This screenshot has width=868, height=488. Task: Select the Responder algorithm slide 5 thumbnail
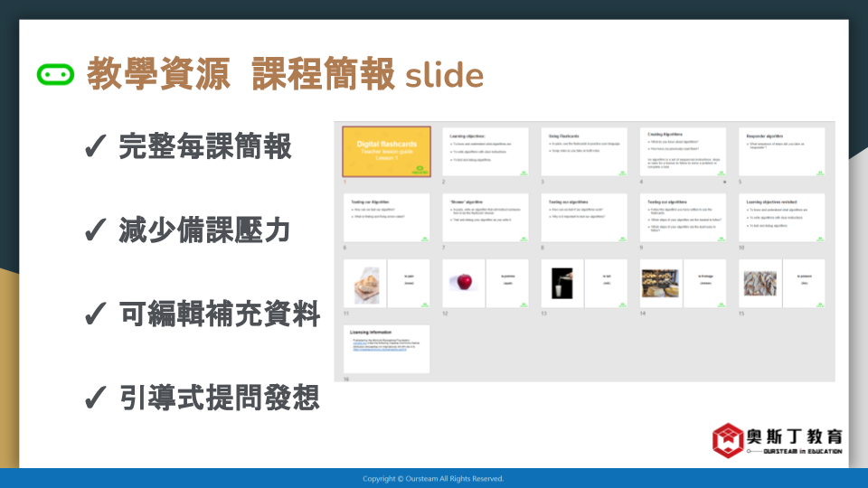pyautogui.click(x=781, y=151)
